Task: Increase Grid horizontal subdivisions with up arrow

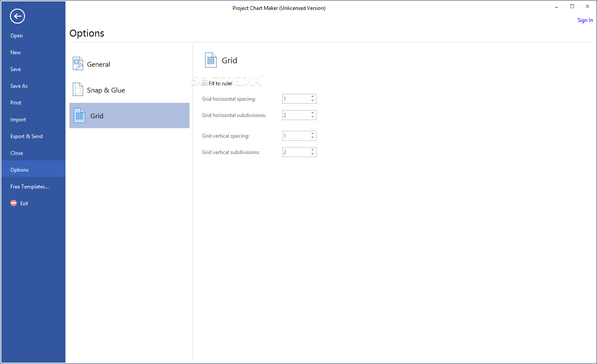Action: 312,113
